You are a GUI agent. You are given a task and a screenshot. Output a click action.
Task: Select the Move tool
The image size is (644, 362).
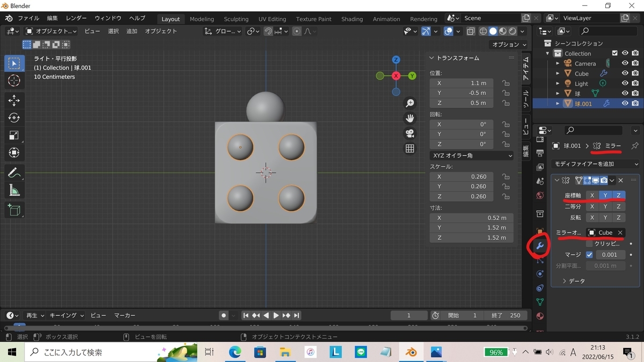pos(14,100)
